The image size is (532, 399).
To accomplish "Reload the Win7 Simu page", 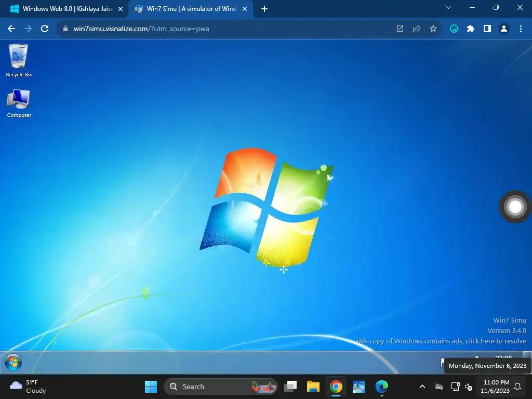I will [45, 29].
